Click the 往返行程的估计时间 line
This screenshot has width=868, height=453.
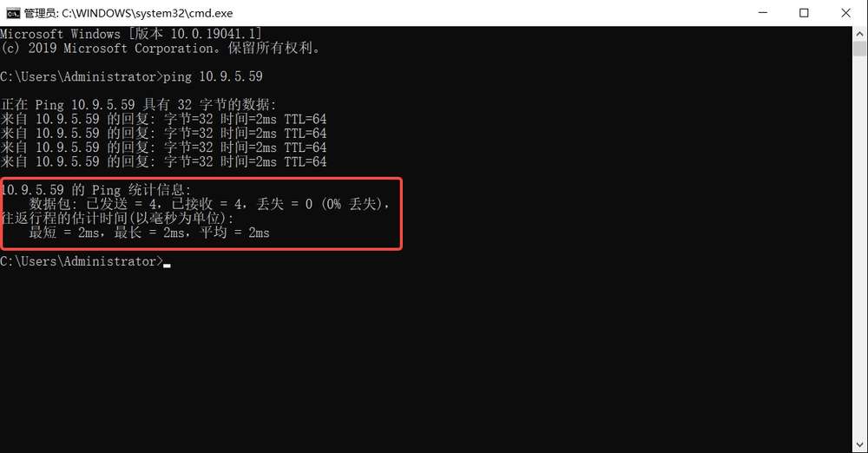pos(117,218)
